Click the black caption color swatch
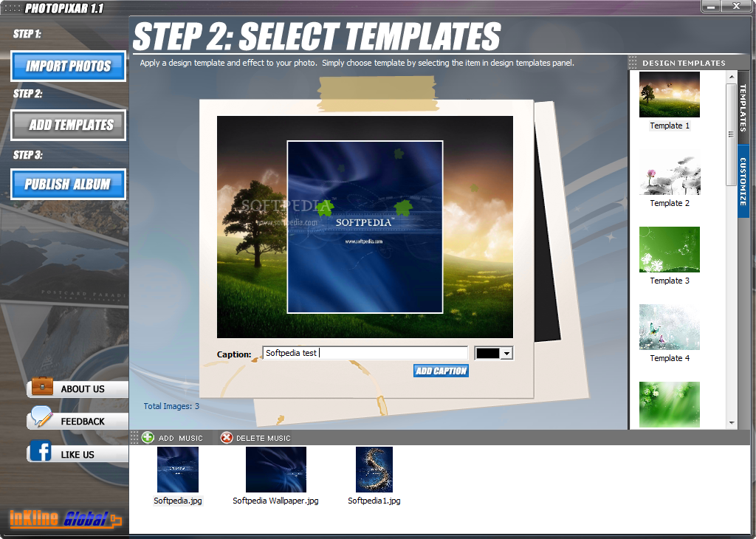This screenshot has width=756, height=539. [487, 354]
